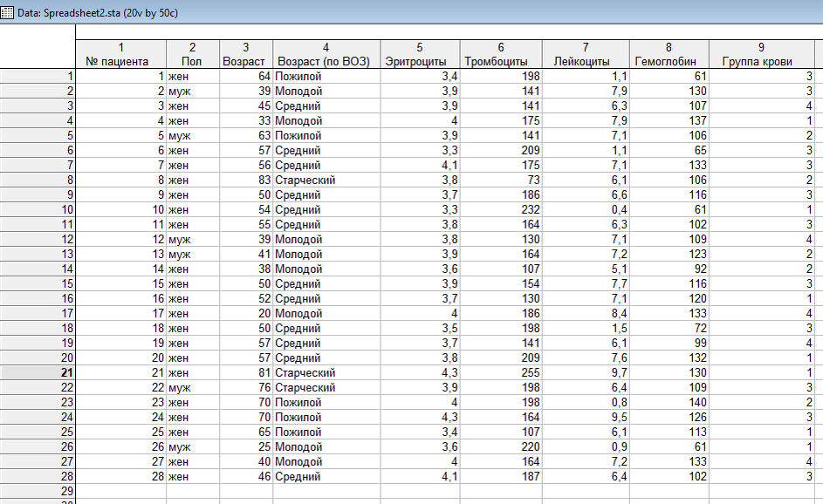Click 'Старческий' cell in row 21
Image resolution: width=823 pixels, height=504 pixels.
pyautogui.click(x=326, y=372)
